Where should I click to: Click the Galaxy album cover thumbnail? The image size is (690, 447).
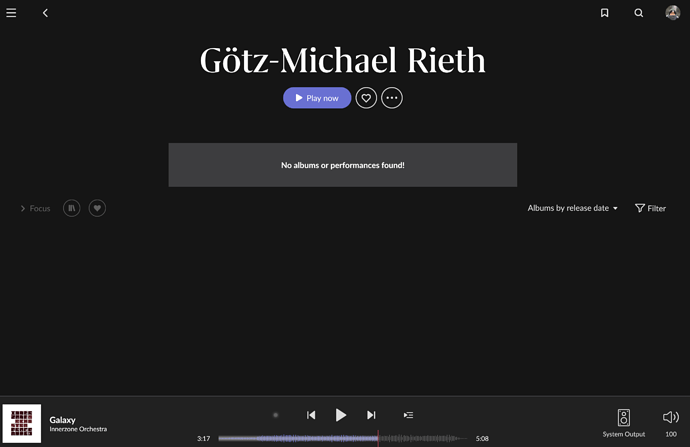click(22, 423)
